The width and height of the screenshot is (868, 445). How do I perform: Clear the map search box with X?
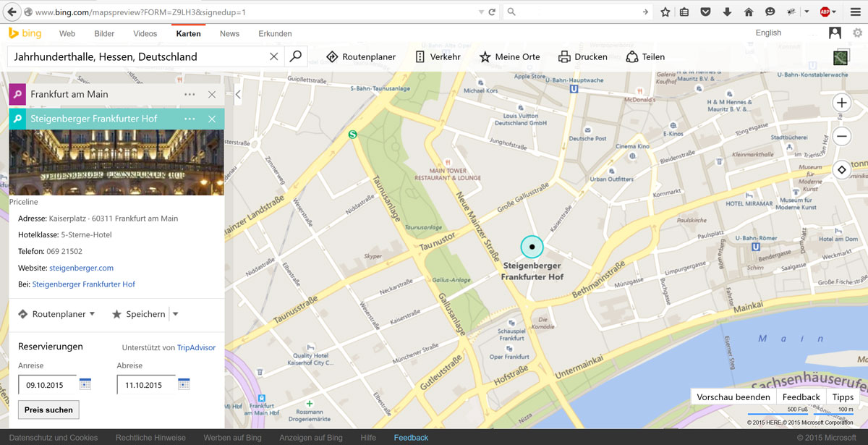tap(273, 56)
